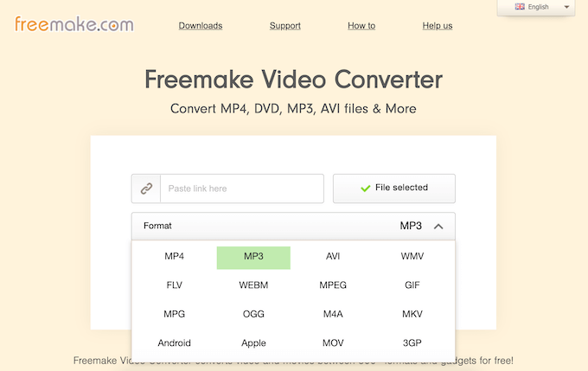The width and height of the screenshot is (588, 371).
Task: Click the link chain icon
Action: pos(146,189)
